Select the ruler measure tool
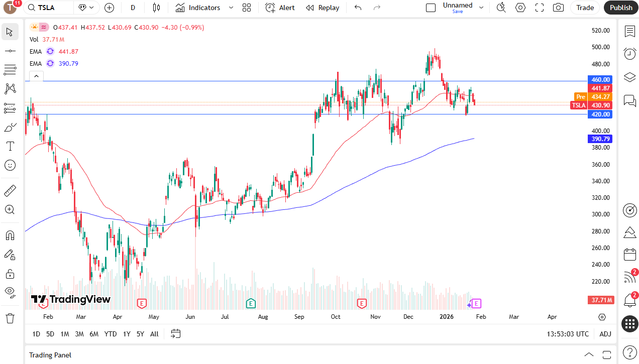 10,191
